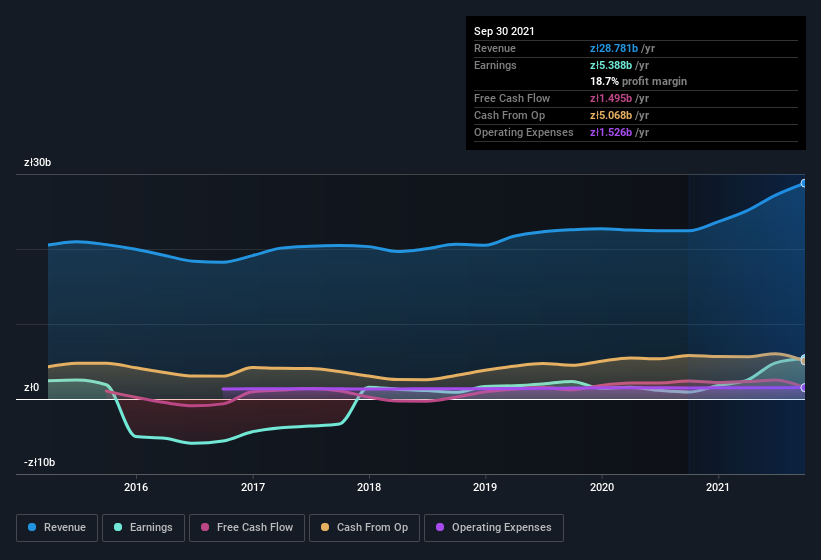
Task: Click the -zł10b y-axis label
Action: pos(39,462)
